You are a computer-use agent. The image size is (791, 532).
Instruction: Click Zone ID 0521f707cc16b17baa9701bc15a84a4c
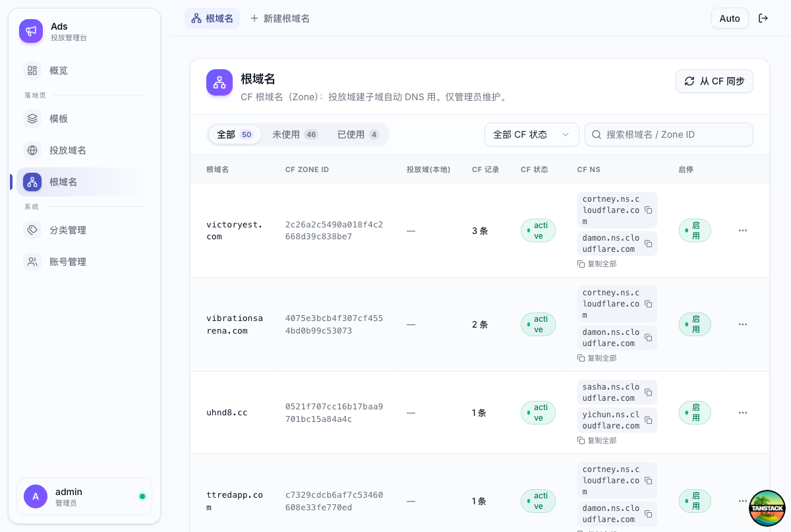coord(334,413)
